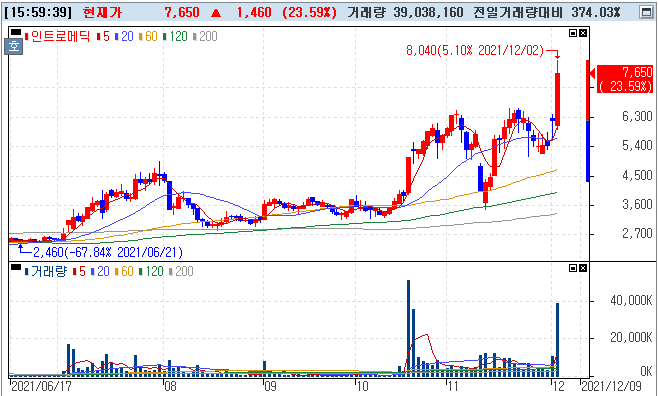
Task: Click the 2,700 price axis label
Action: (x=637, y=234)
